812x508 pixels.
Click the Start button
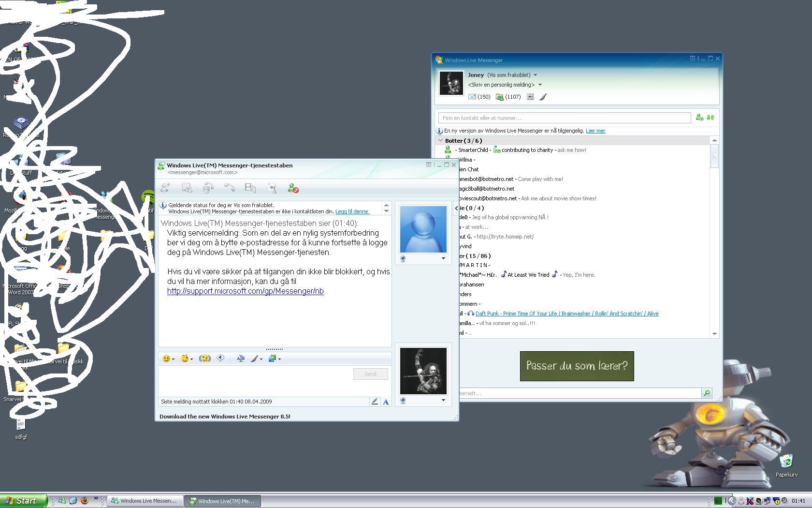(24, 501)
